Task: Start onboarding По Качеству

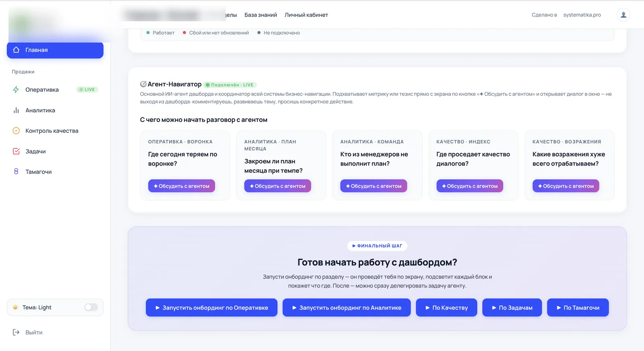Action: (x=446, y=308)
